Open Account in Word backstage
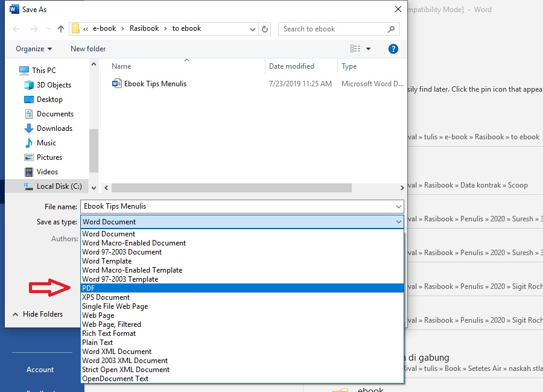The image size is (543, 392). (x=40, y=370)
